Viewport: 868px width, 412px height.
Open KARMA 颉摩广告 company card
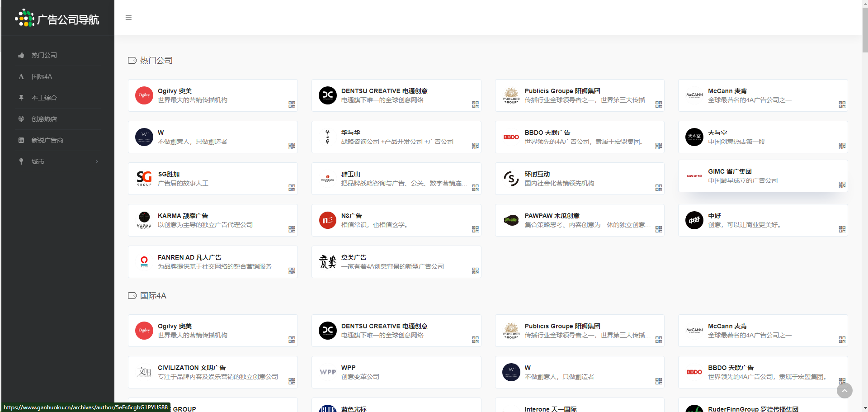coord(213,220)
